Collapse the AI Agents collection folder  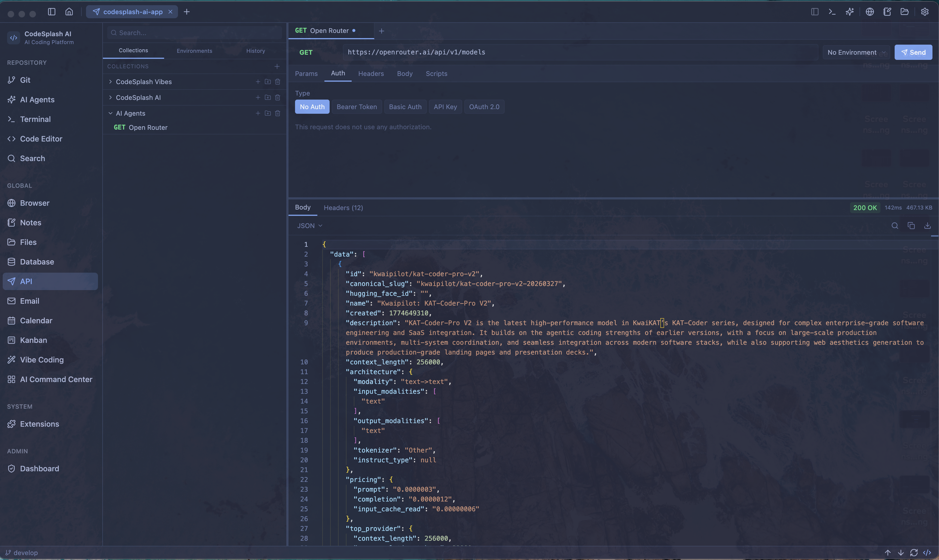tap(110, 113)
